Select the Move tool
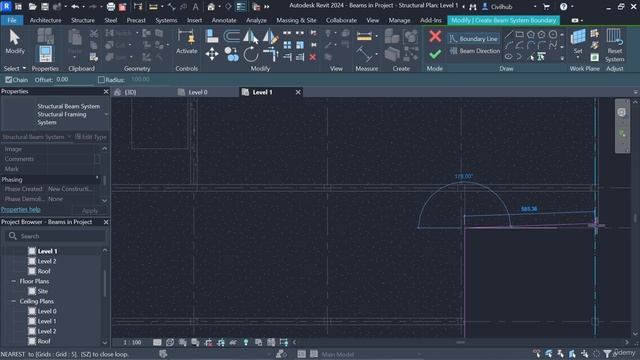 (212, 54)
